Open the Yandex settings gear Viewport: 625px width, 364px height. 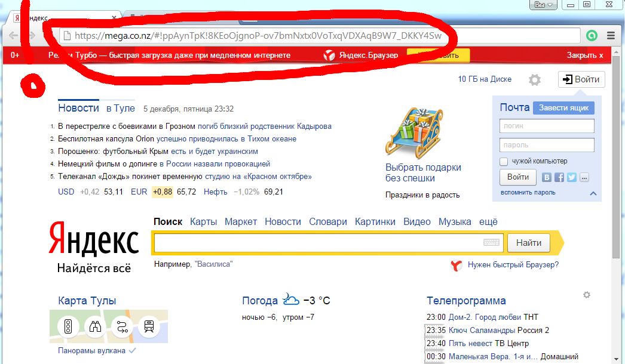point(535,79)
